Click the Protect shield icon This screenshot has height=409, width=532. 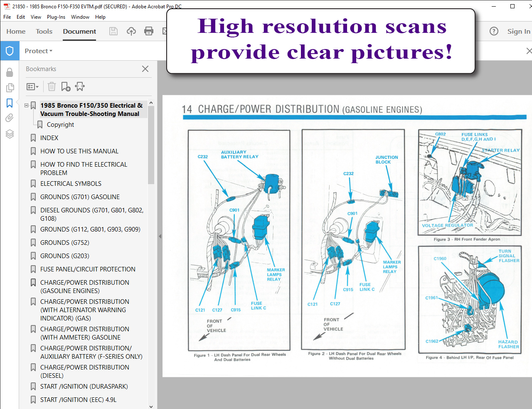coord(10,51)
